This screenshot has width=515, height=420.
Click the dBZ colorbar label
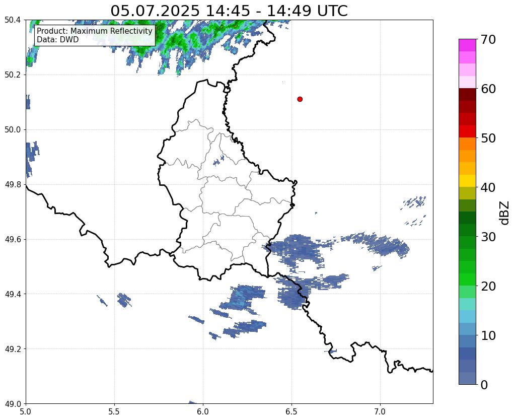click(x=505, y=213)
